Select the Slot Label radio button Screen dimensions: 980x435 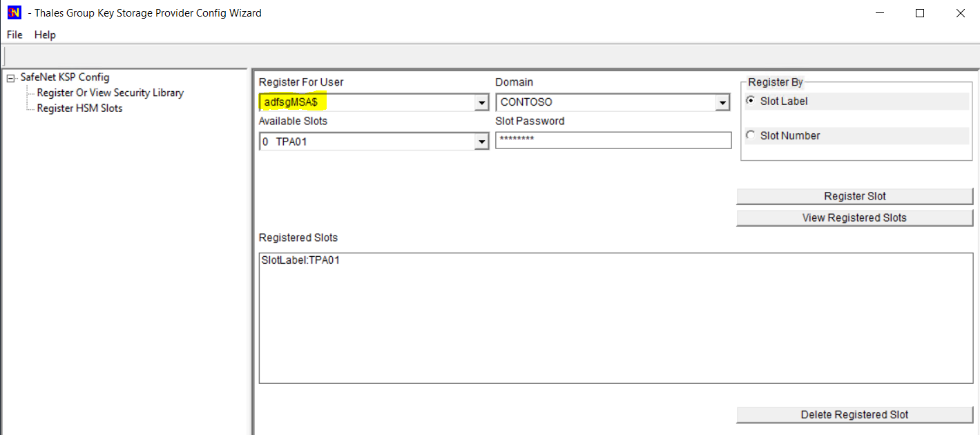pyautogui.click(x=751, y=101)
